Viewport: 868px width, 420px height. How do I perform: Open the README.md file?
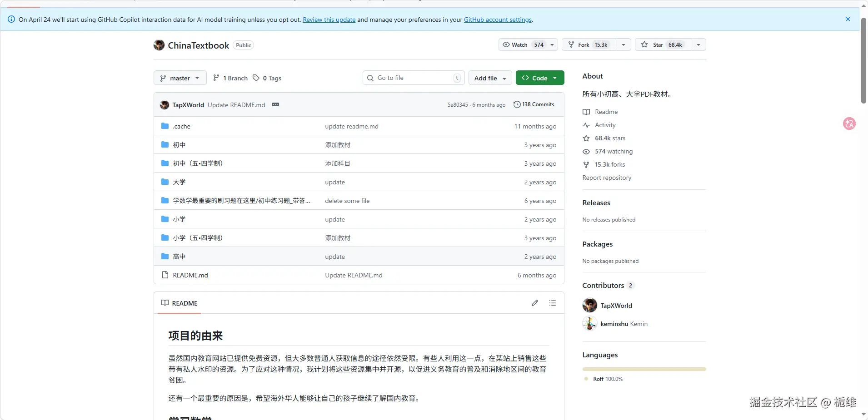pyautogui.click(x=190, y=275)
